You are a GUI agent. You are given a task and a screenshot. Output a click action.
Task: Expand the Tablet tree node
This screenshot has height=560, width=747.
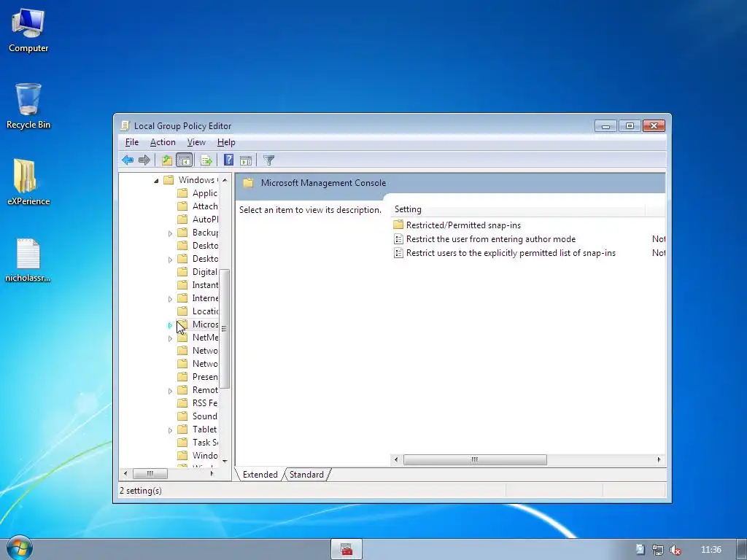pos(170,430)
